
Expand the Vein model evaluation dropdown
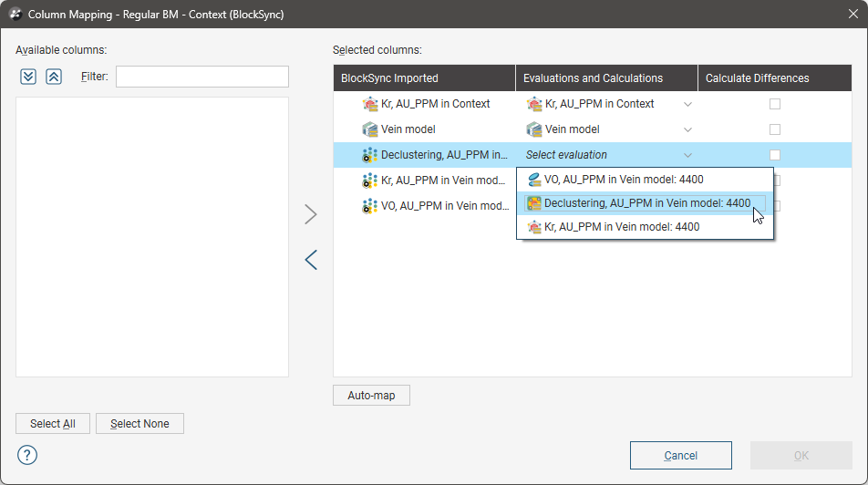pyautogui.click(x=688, y=129)
